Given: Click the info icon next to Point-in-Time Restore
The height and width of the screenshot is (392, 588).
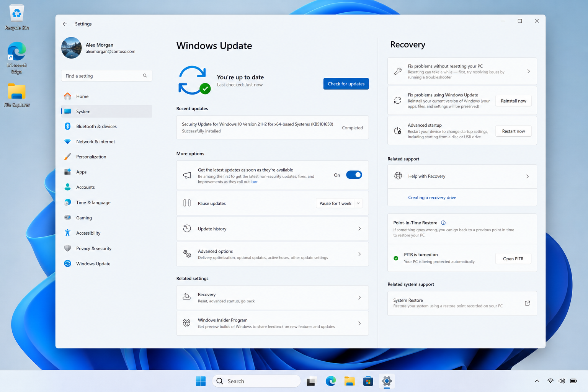Looking at the screenshot, I should coord(443,223).
